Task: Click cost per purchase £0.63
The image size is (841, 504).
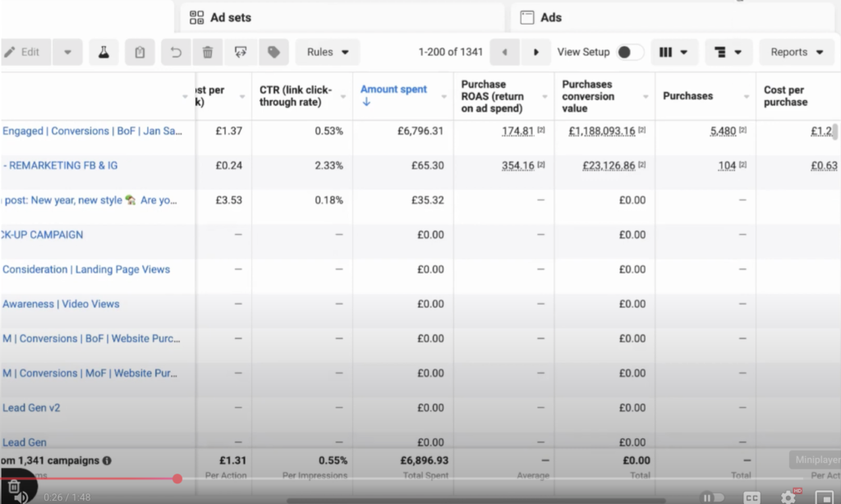Action: pos(824,166)
